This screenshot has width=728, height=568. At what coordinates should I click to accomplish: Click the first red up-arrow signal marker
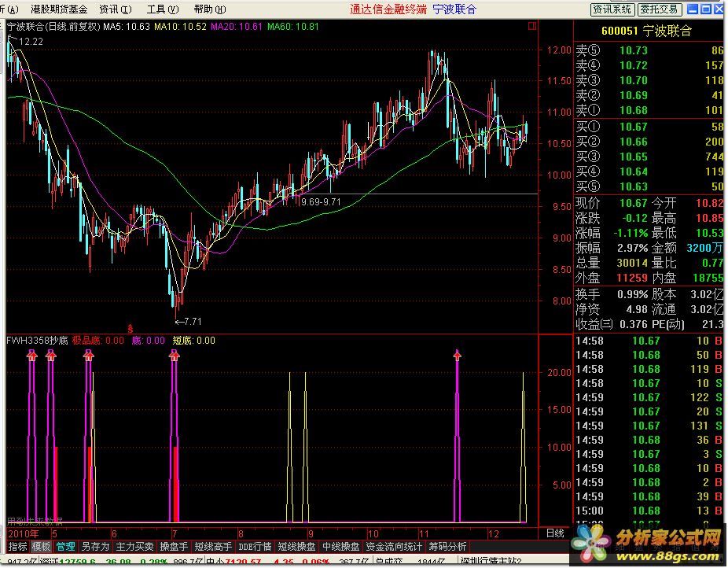31,356
